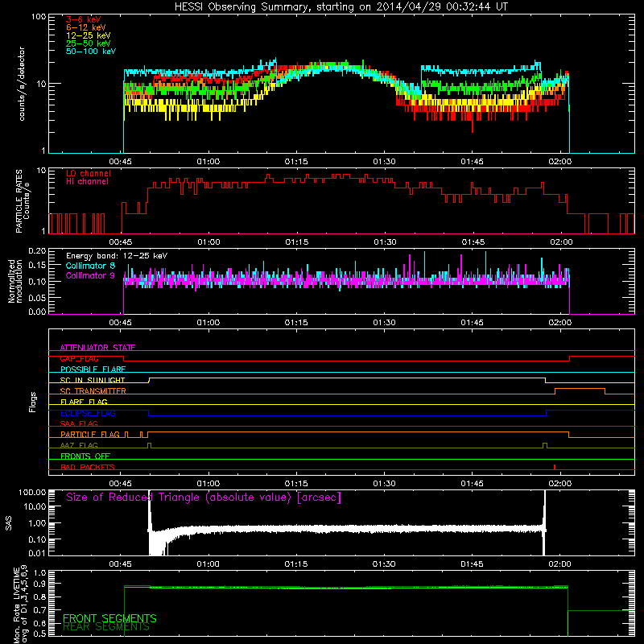Click the HESSI Observing Summary plot title
Screen dimensions: 644x644
(x=341, y=6)
